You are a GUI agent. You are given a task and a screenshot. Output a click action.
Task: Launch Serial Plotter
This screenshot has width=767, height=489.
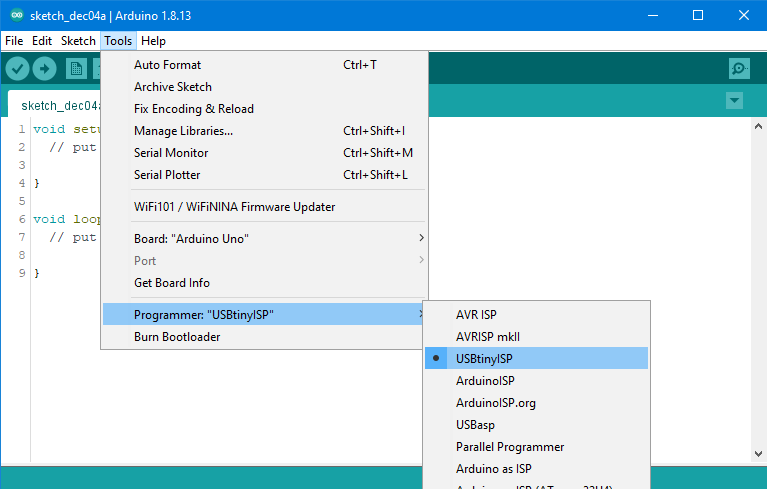click(264, 175)
